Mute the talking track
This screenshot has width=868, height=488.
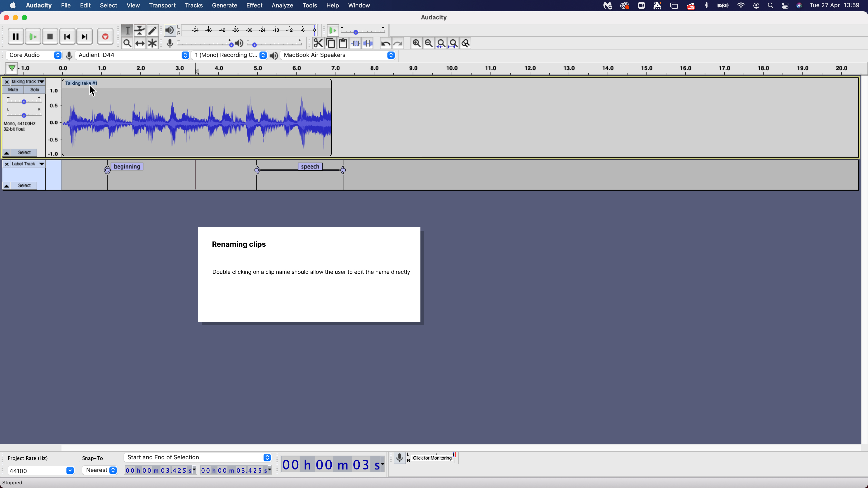tap(13, 89)
